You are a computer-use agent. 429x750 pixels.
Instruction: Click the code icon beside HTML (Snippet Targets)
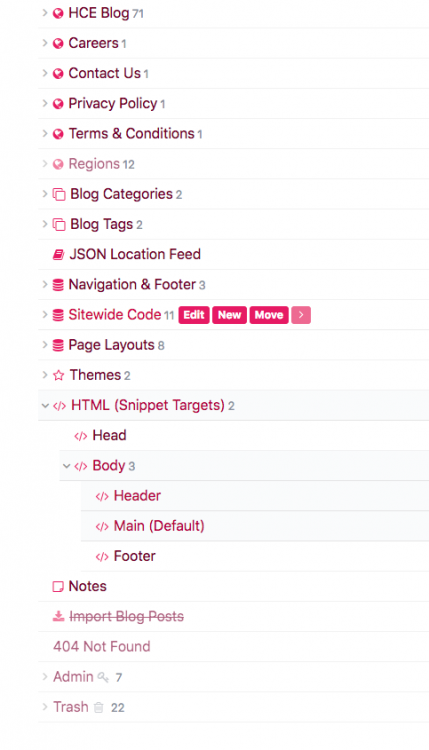(59, 406)
